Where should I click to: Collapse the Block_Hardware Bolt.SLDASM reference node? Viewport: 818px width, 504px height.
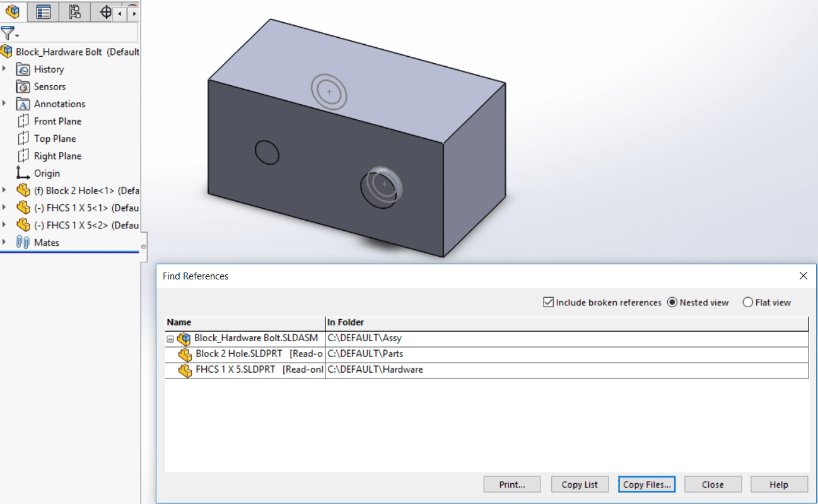coord(170,339)
